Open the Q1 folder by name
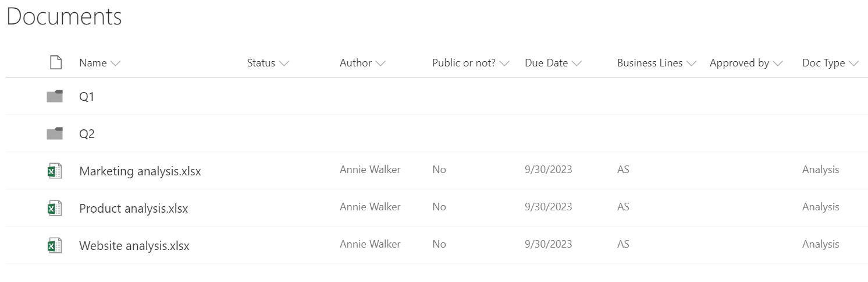The height and width of the screenshot is (282, 868). coord(87,97)
